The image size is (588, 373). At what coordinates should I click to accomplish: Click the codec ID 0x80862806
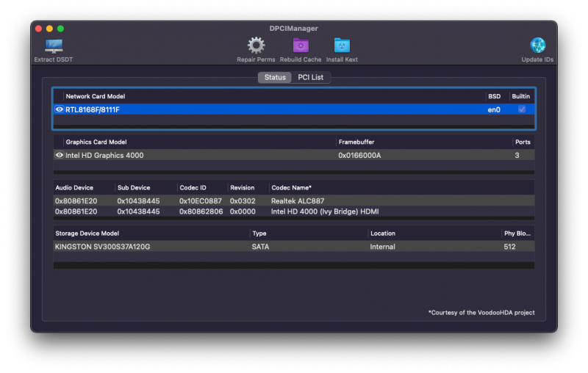(201, 211)
